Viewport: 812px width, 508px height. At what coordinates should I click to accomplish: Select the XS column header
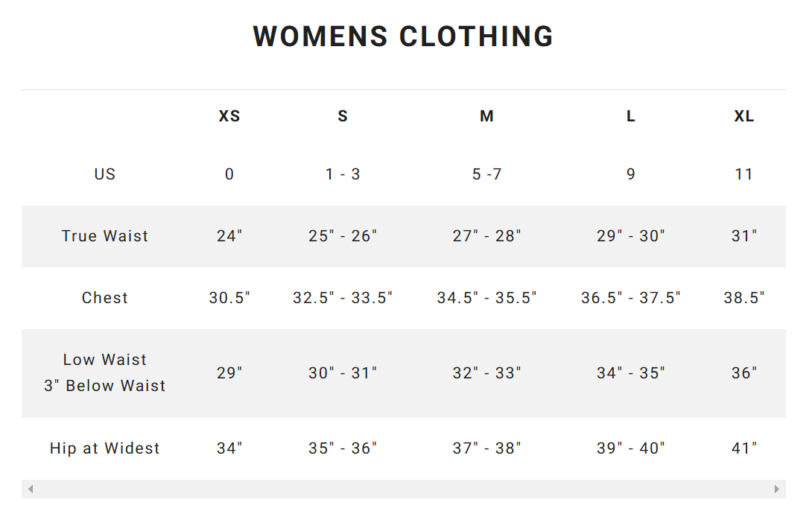point(229,116)
